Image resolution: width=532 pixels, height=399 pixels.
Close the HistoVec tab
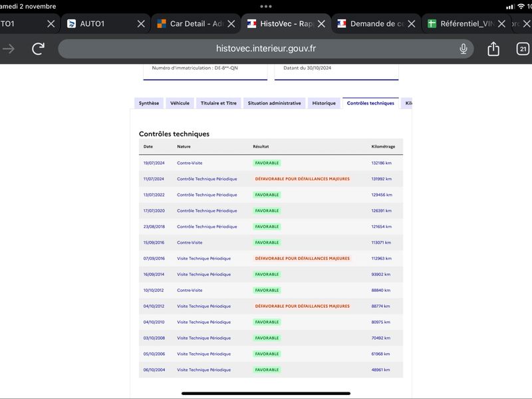[322, 24]
